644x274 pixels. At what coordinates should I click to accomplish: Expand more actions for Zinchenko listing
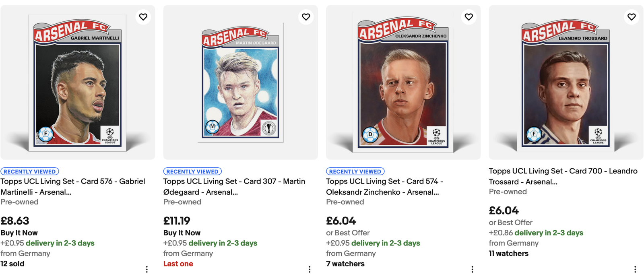pos(472,269)
